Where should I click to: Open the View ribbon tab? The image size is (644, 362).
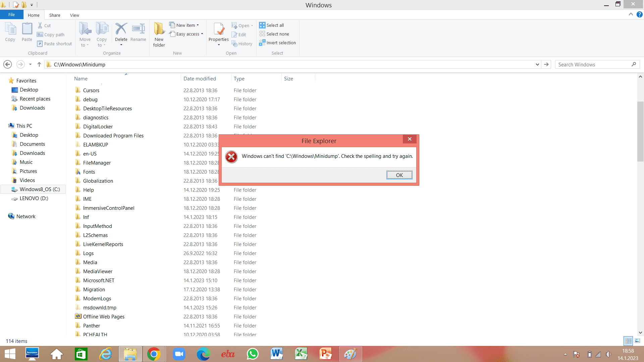pos(74,15)
